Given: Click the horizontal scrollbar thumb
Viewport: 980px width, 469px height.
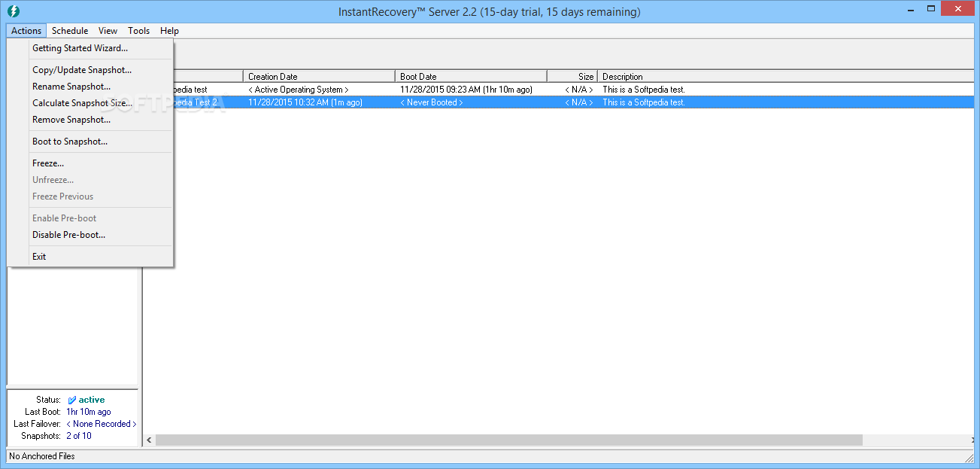Looking at the screenshot, I should pos(509,440).
